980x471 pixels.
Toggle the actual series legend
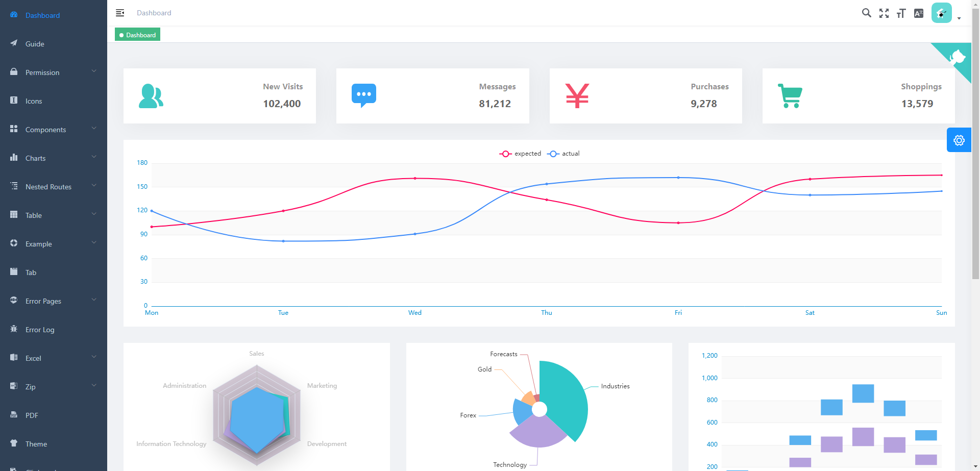563,154
